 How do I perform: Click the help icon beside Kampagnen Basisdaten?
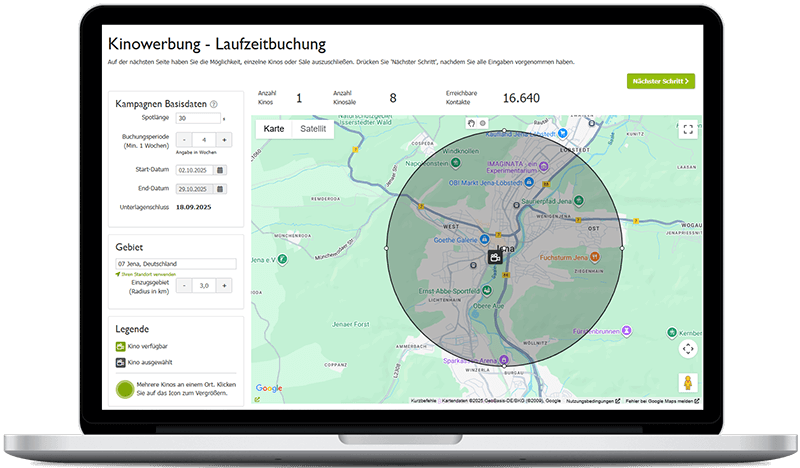click(214, 104)
